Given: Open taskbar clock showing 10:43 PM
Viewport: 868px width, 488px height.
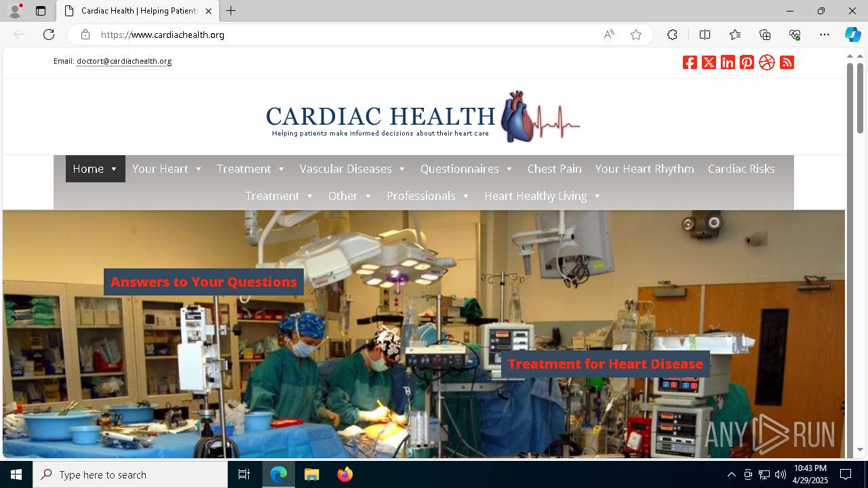Looking at the screenshot, I should [x=810, y=474].
